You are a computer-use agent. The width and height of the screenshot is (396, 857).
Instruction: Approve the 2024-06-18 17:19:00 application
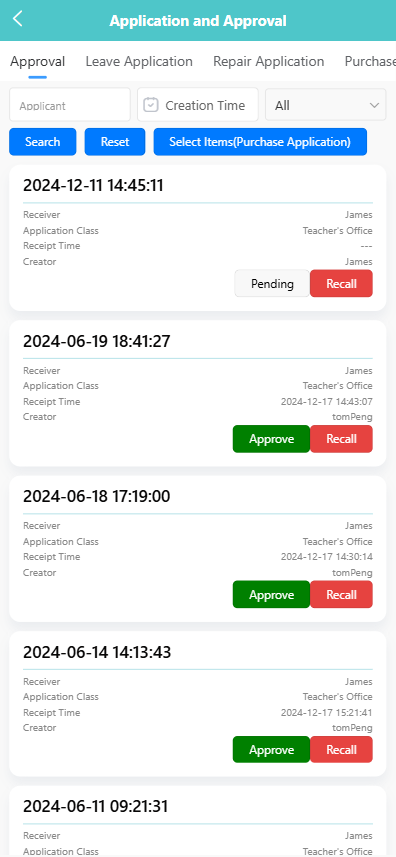tap(271, 595)
